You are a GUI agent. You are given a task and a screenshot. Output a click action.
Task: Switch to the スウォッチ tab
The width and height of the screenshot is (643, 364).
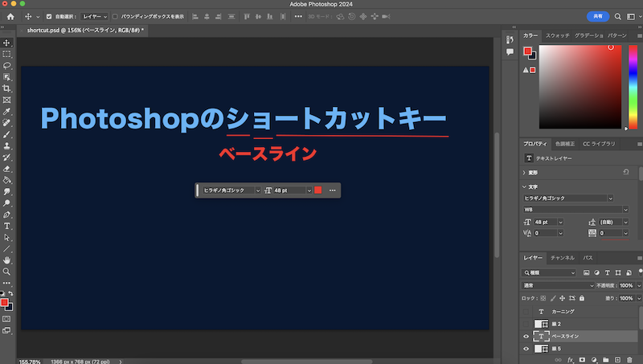click(557, 35)
